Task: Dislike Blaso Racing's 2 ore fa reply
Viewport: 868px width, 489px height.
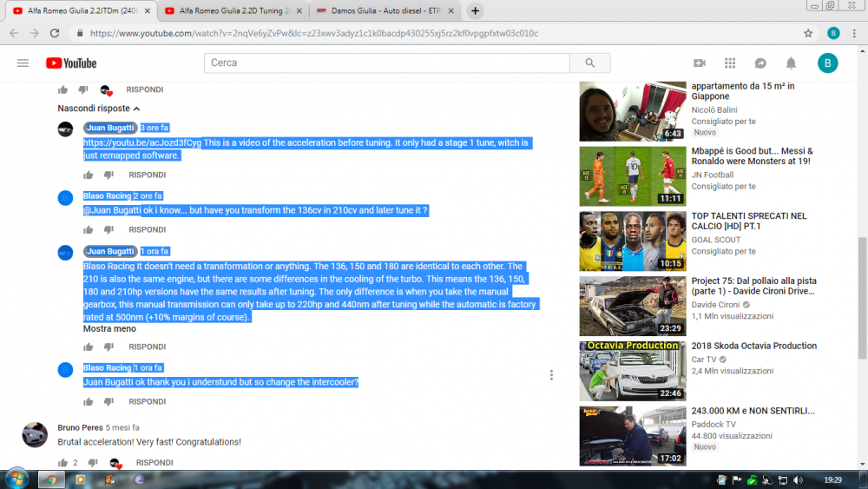Action: coord(108,230)
